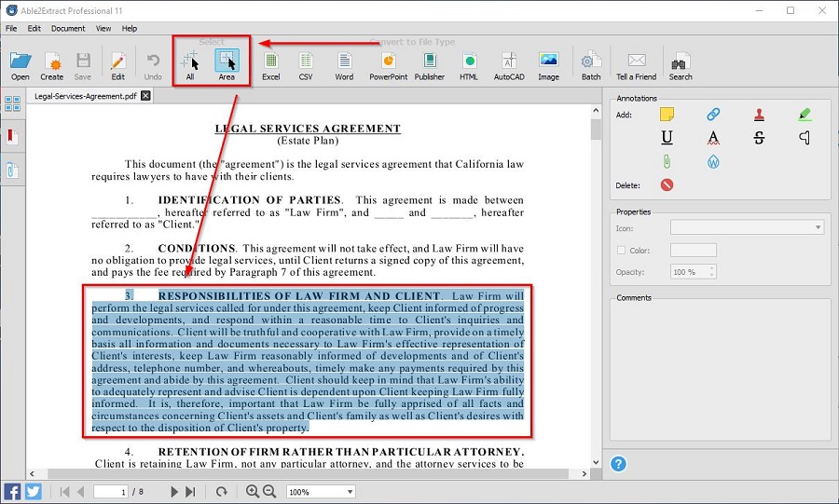The image size is (839, 504).
Task: Rotate the page with the rotate icon
Action: point(222,492)
